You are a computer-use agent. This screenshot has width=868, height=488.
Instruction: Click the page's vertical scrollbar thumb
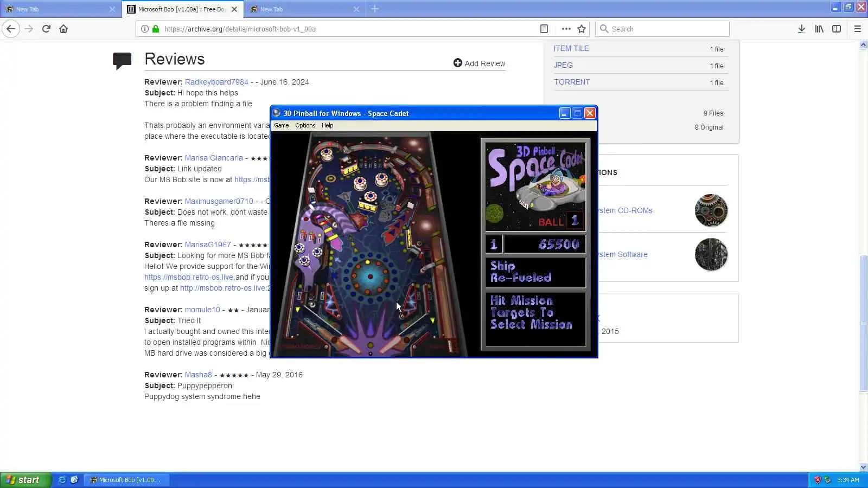863,323
